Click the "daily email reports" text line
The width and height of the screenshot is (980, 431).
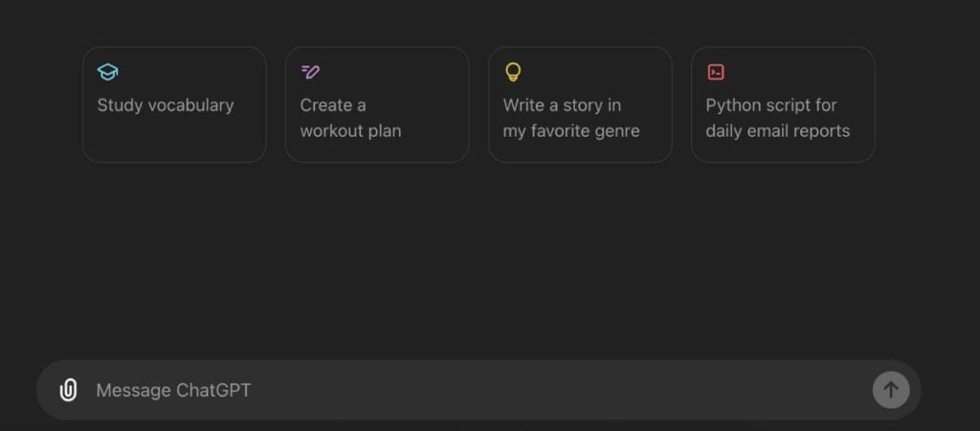click(x=777, y=131)
